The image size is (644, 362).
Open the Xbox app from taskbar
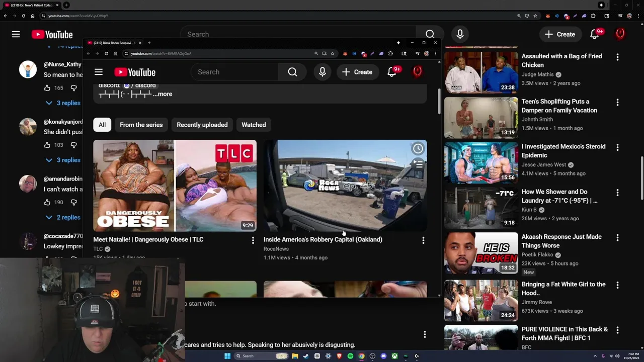click(x=394, y=356)
